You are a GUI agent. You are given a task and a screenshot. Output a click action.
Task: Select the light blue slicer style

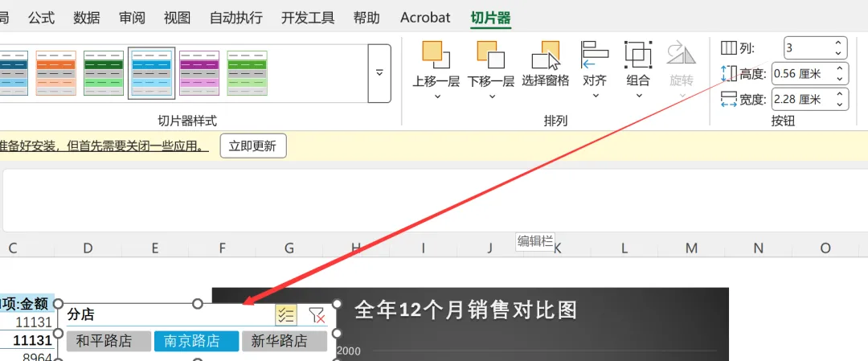click(x=152, y=73)
